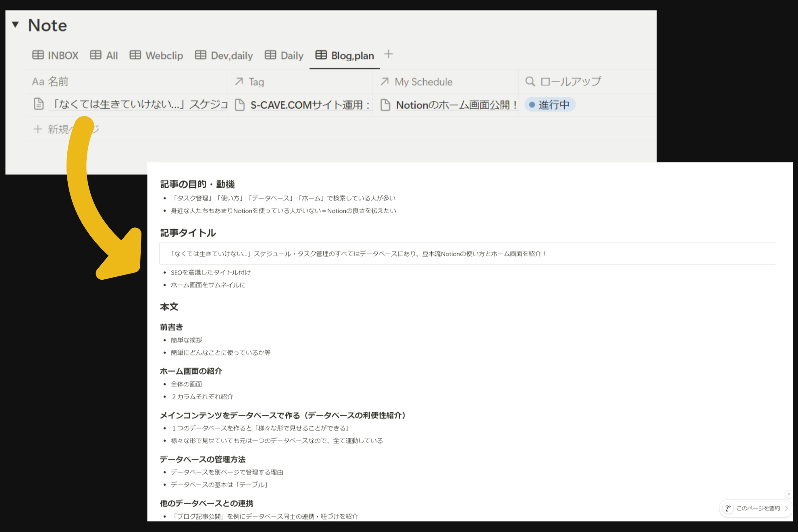This screenshot has width=798, height=532.
Task: Click the magnifier icon on ロールアップ column
Action: click(x=530, y=81)
